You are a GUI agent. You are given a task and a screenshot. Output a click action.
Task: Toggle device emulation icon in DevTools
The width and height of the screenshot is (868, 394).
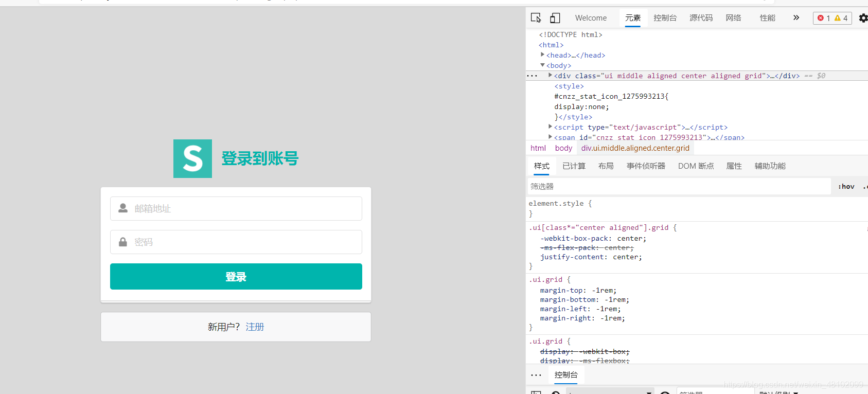tap(555, 18)
